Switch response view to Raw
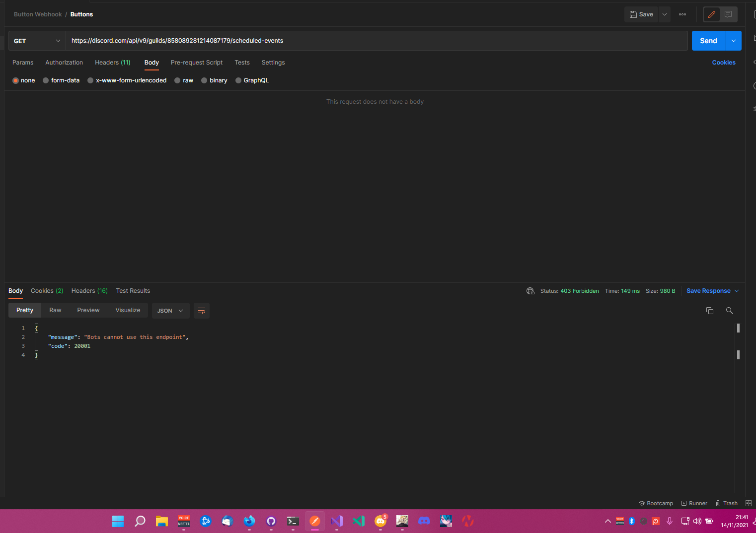 [x=55, y=310]
